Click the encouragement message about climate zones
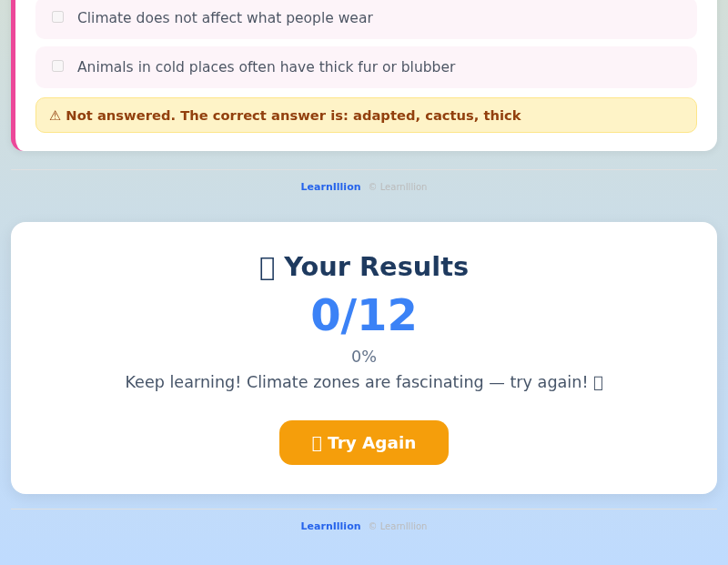Image resolution: width=728 pixels, height=565 pixels. coord(364,382)
